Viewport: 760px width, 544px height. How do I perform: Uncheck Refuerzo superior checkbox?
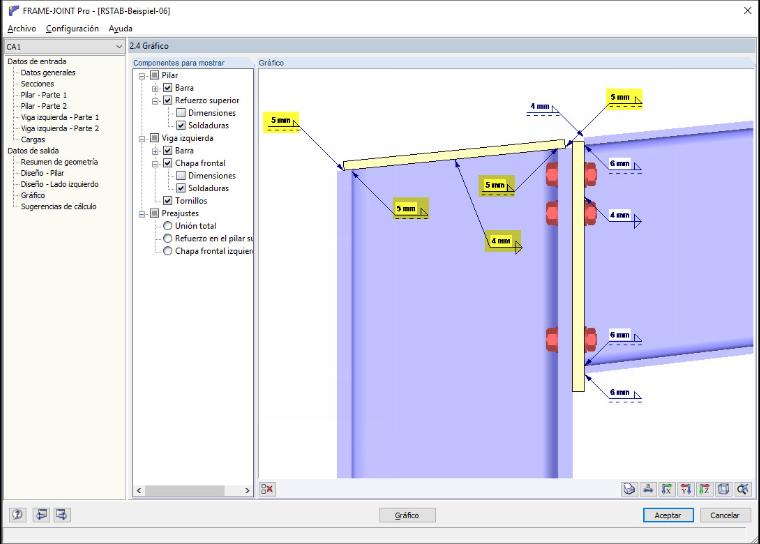click(x=168, y=100)
